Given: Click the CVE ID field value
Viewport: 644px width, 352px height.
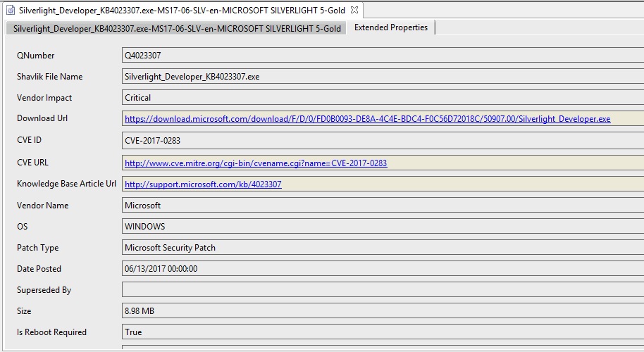Looking at the screenshot, I should pyautogui.click(x=383, y=141).
